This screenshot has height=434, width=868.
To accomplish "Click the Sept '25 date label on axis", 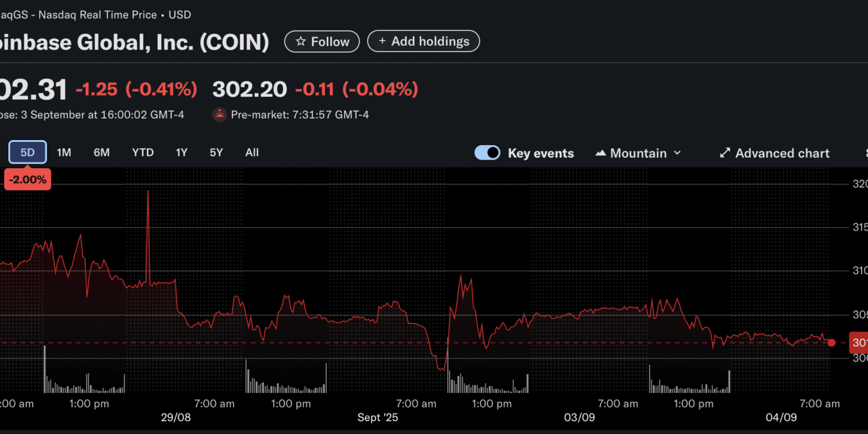I will 378,417.
